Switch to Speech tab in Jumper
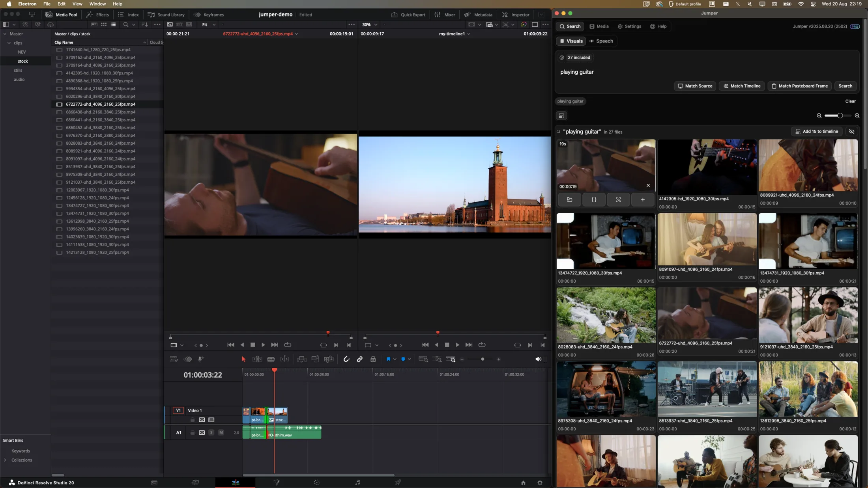Viewport: 868px width, 488px height. coord(601,41)
